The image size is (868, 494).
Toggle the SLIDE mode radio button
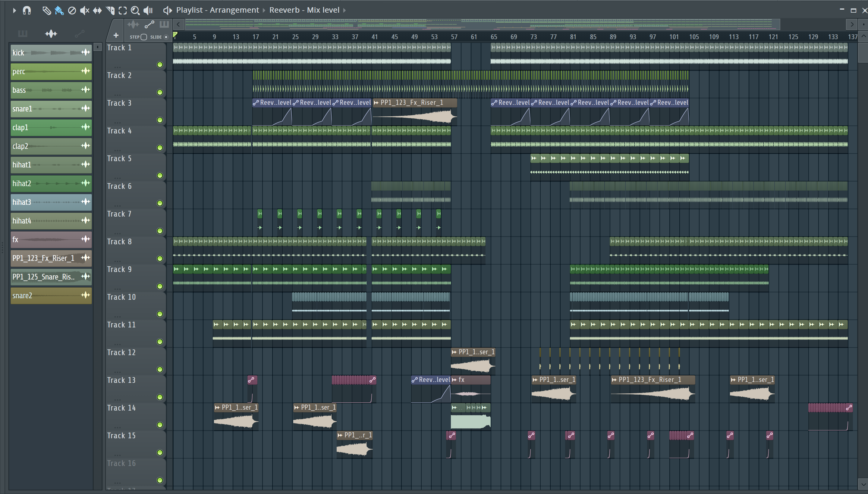point(166,37)
